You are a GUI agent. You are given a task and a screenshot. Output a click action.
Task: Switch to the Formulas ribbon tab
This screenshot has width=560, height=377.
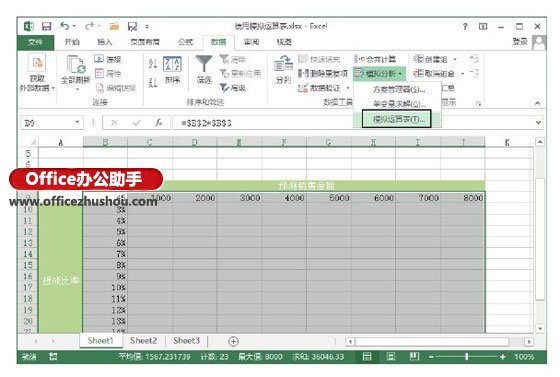click(185, 42)
